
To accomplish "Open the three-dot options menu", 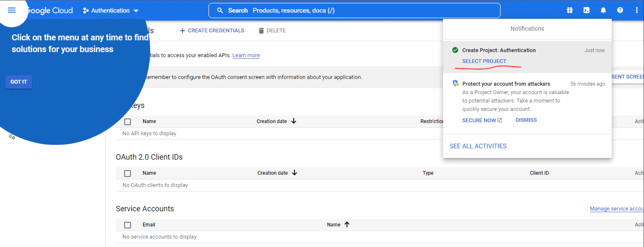I will point(636,10).
